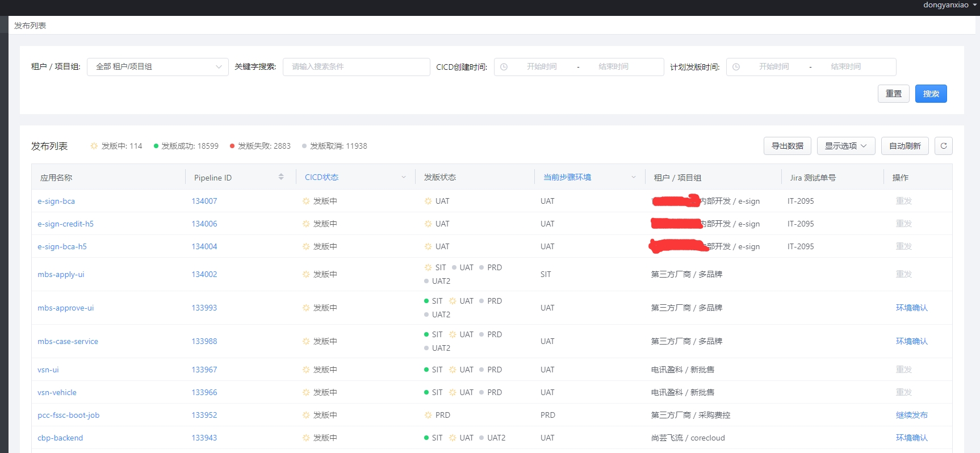Viewport: 980px width, 453px height.
Task: Click IT-2095 cell in e-sign-bca row
Action: point(801,201)
